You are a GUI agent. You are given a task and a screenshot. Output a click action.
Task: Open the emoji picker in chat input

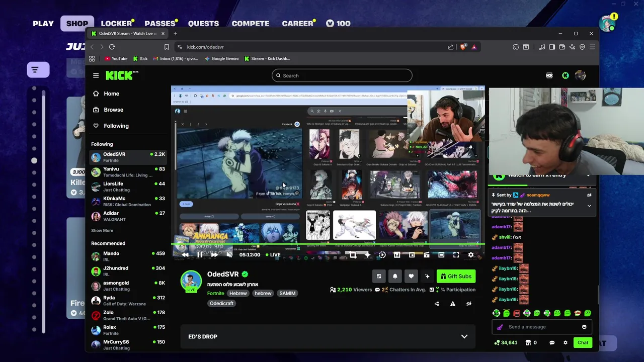click(584, 327)
